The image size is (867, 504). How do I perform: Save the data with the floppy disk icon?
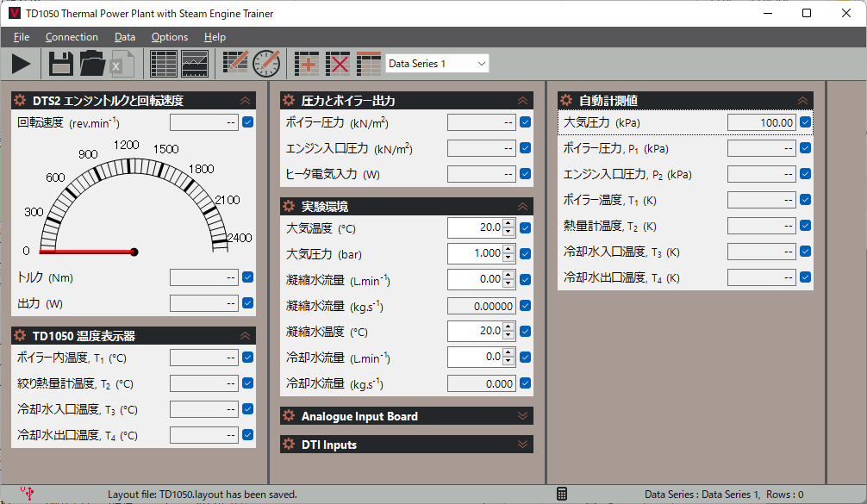(x=61, y=64)
